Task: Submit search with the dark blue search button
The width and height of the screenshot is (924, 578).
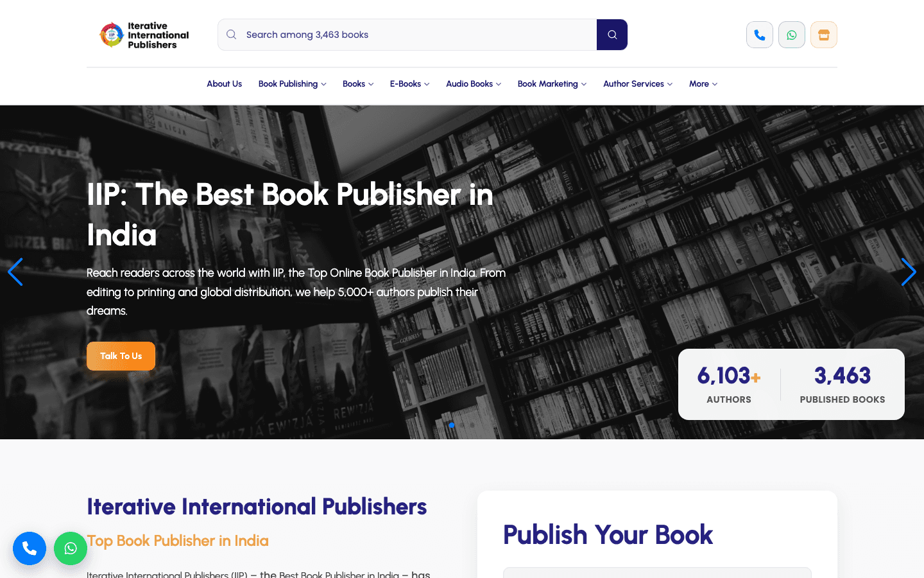Action: [x=612, y=35]
